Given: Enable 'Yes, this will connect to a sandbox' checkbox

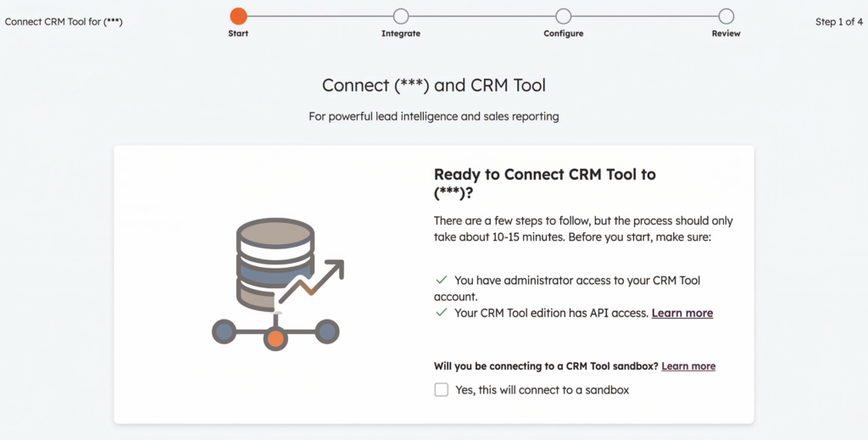Looking at the screenshot, I should point(441,390).
